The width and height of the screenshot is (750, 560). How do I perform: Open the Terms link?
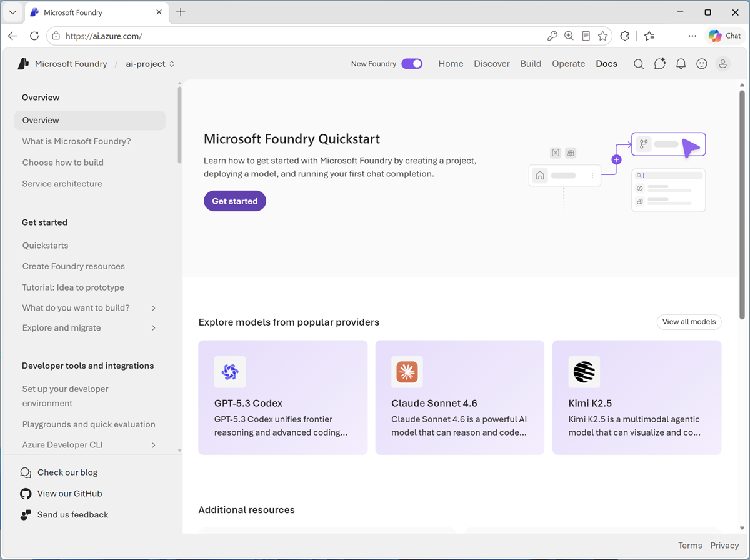coord(690,546)
